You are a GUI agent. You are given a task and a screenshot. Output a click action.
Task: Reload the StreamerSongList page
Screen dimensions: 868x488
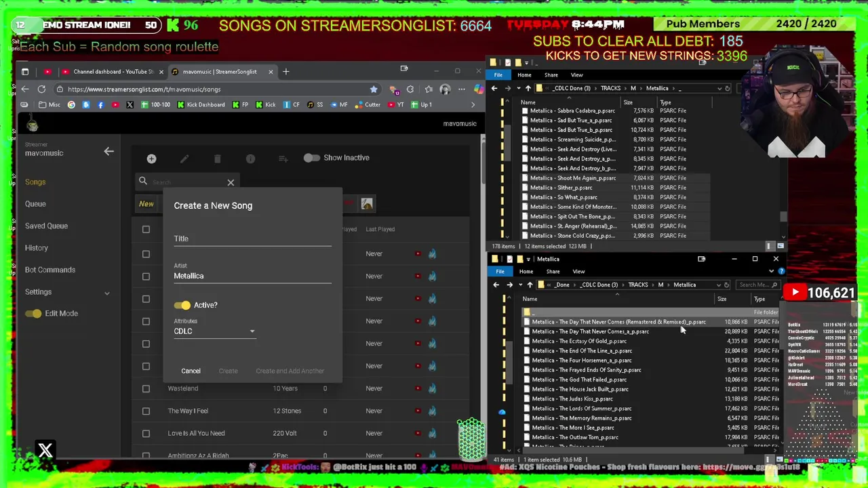click(41, 89)
